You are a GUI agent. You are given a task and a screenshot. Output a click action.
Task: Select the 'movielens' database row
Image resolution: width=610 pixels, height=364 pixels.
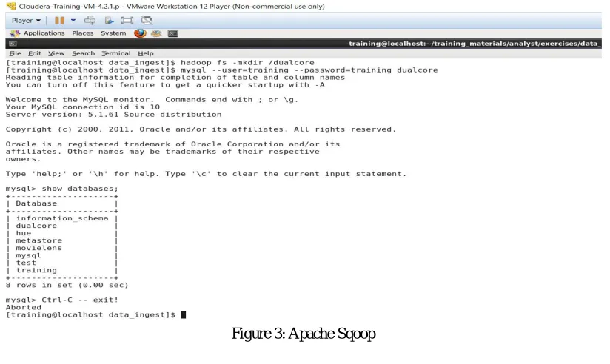point(62,248)
